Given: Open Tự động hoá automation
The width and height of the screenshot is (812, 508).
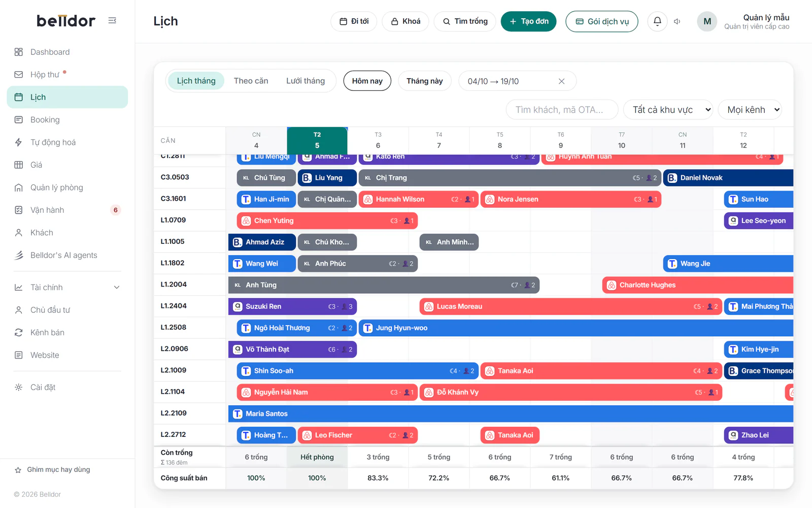Looking at the screenshot, I should tap(67, 142).
